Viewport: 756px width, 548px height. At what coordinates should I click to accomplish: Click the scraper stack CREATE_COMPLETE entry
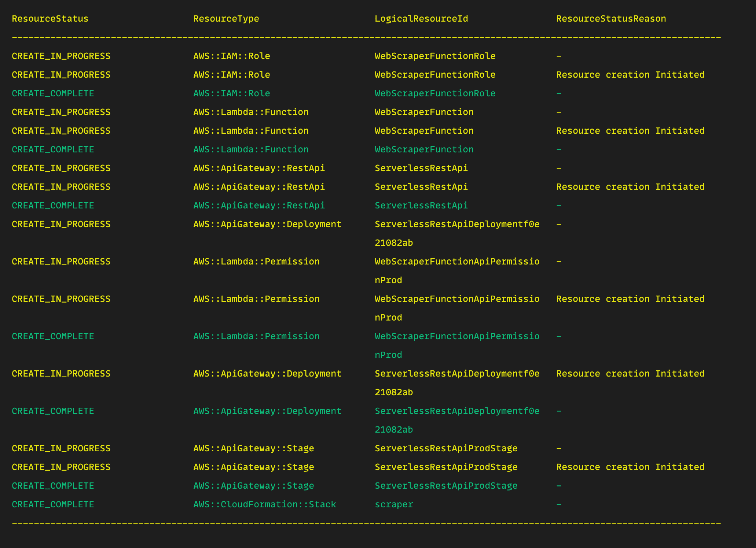[x=52, y=504]
